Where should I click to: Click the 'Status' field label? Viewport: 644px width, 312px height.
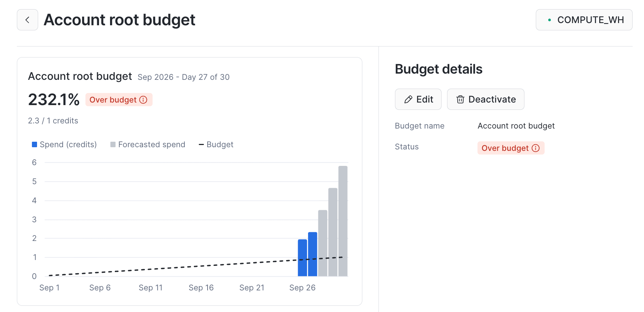(x=407, y=147)
